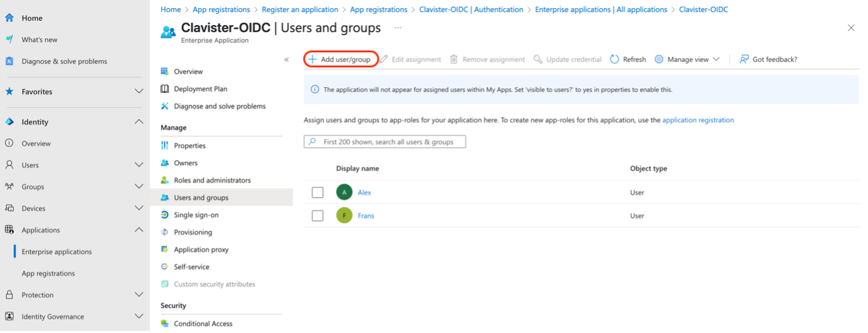Click the Diagnose & solve problems sidebar icon

9,61
